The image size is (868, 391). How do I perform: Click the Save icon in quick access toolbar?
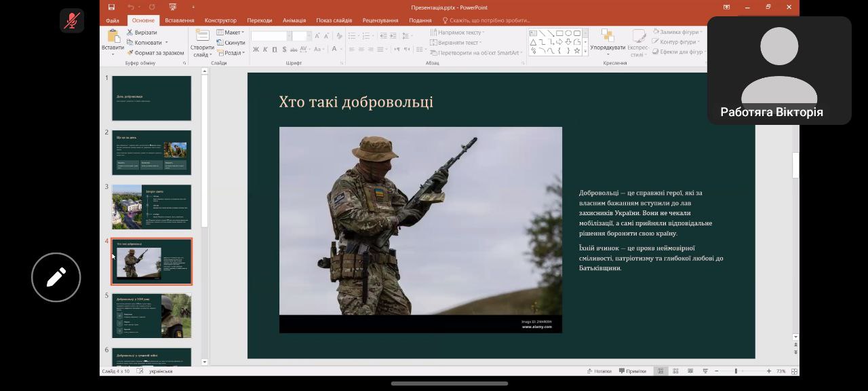113,7
